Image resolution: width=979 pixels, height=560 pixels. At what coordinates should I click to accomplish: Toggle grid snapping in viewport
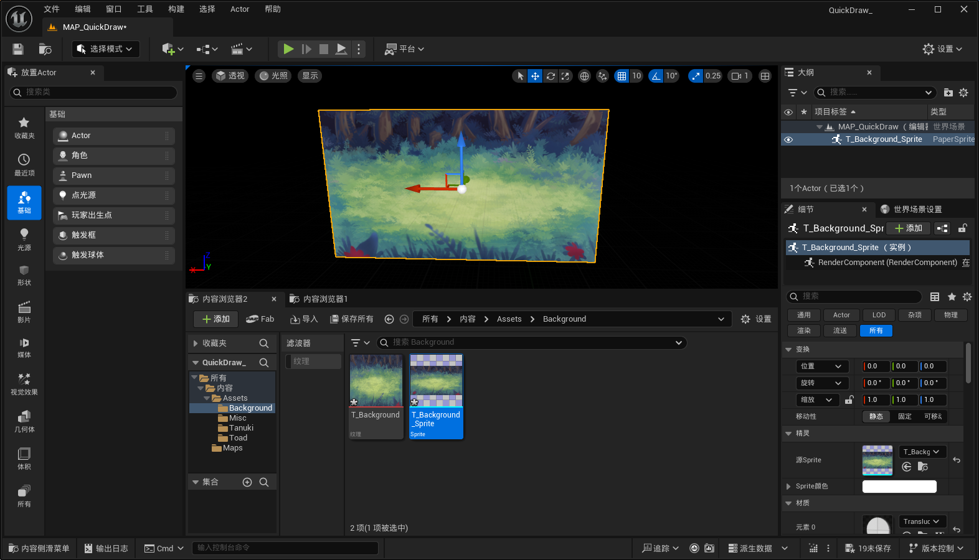[622, 76]
